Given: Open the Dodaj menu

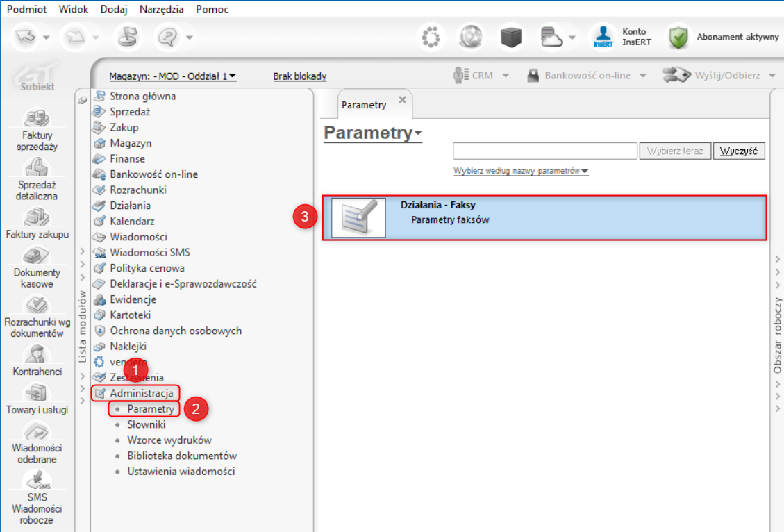Looking at the screenshot, I should point(113,9).
